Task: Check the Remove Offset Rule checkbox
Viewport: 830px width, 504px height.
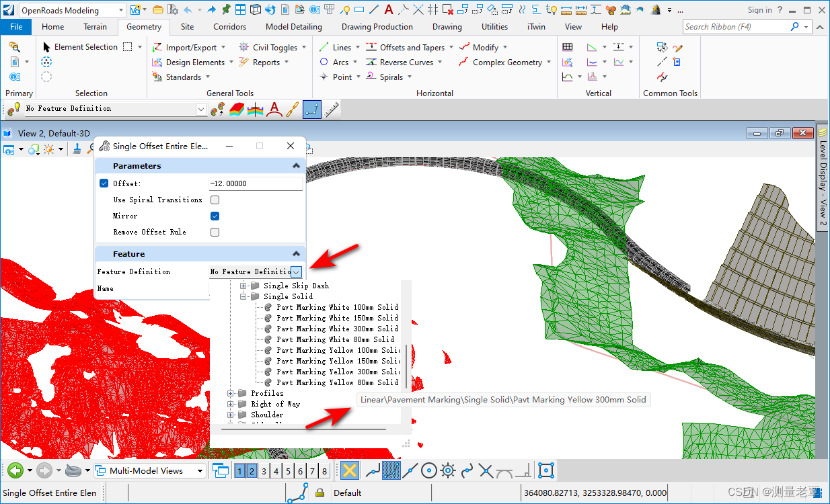Action: [215, 232]
